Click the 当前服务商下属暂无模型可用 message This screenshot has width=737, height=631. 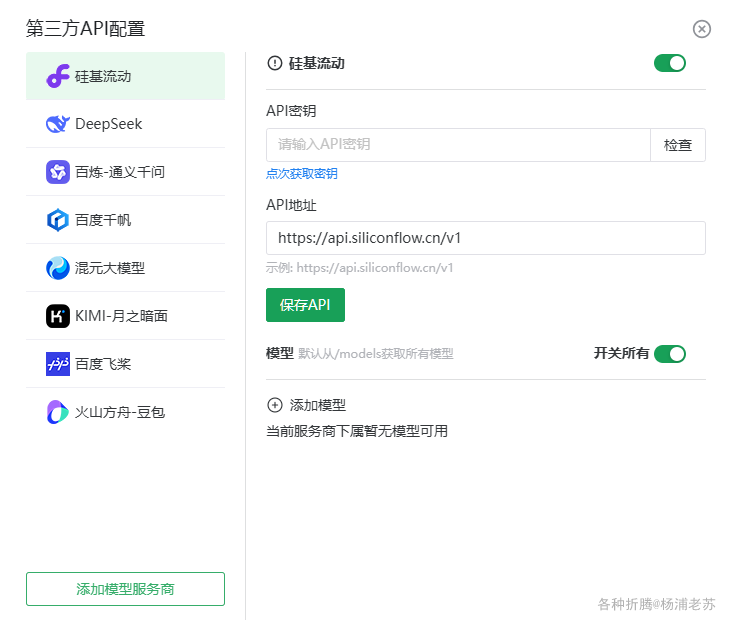coord(357,431)
